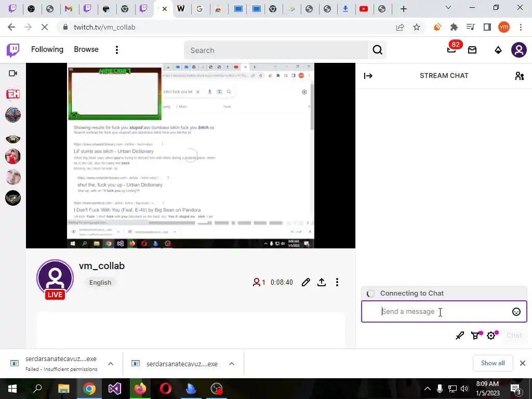Open media control icon
The image size is (532, 399).
click(x=470, y=27)
